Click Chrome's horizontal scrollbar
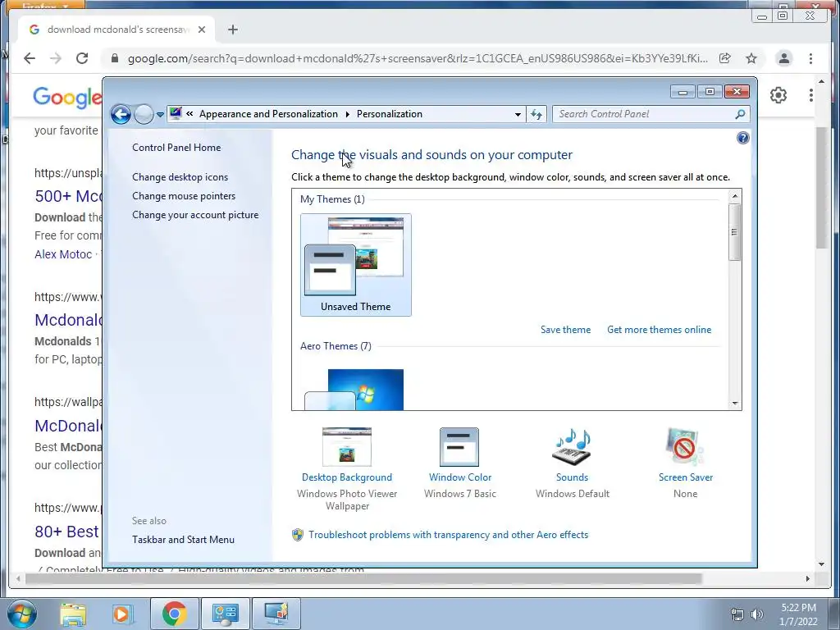 (363, 578)
